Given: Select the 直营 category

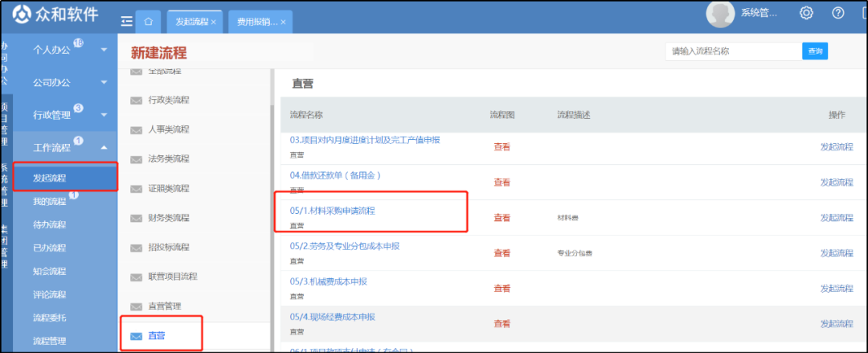Looking at the screenshot, I should click(157, 336).
